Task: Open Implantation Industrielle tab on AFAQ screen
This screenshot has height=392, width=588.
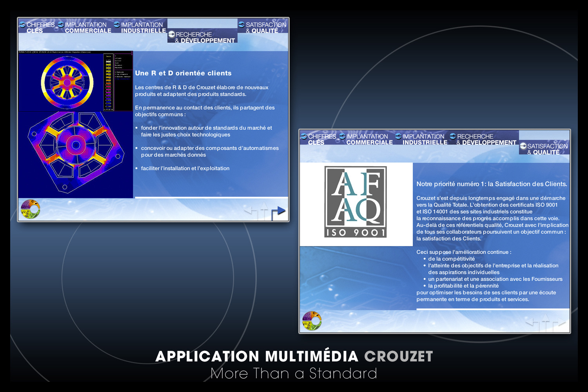Action: [422, 139]
